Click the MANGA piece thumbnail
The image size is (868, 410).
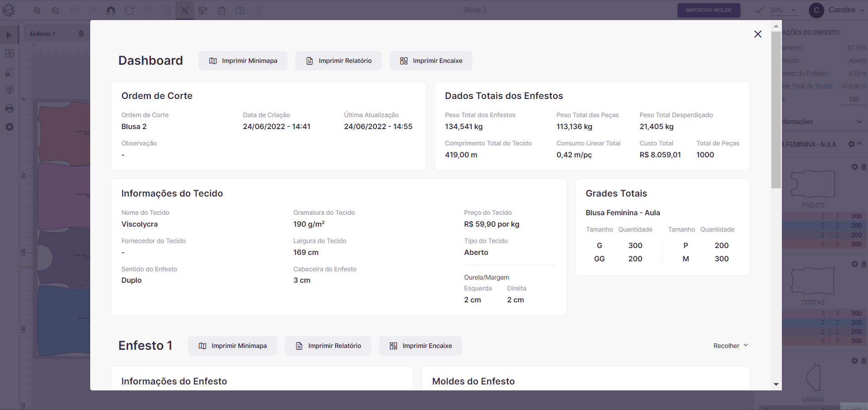pyautogui.click(x=814, y=378)
